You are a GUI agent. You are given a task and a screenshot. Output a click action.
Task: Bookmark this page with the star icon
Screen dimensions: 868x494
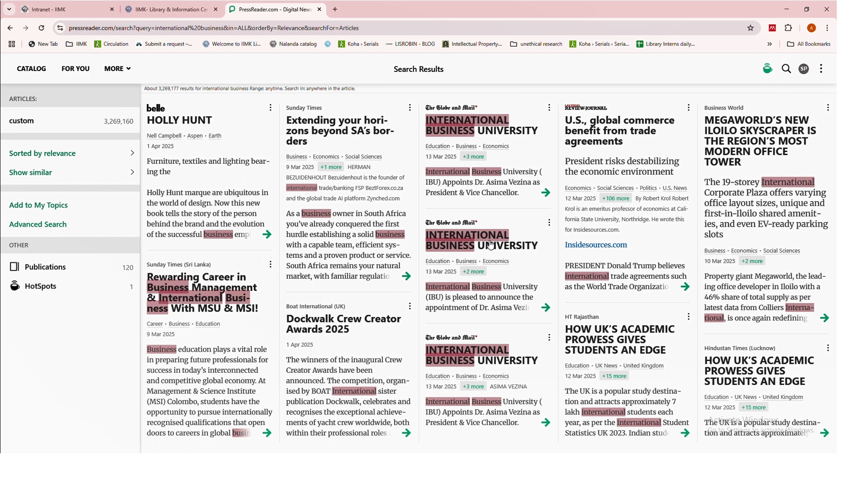click(x=750, y=28)
